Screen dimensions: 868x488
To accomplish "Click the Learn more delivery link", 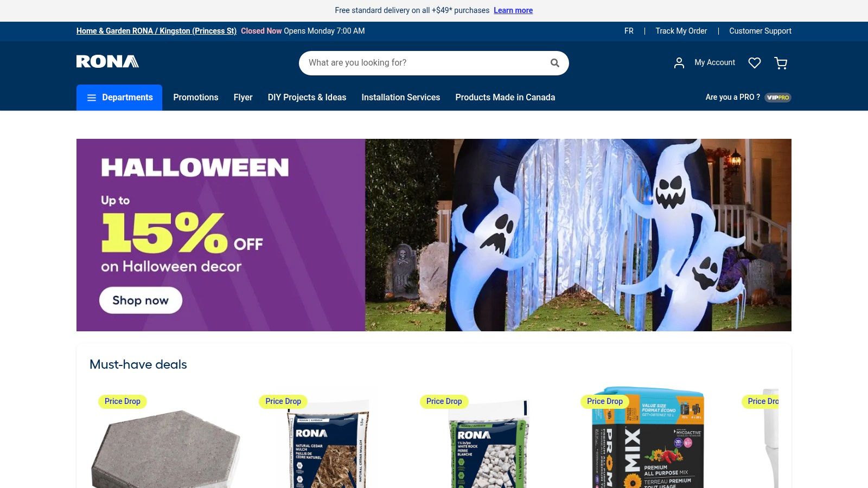I will tap(513, 10).
